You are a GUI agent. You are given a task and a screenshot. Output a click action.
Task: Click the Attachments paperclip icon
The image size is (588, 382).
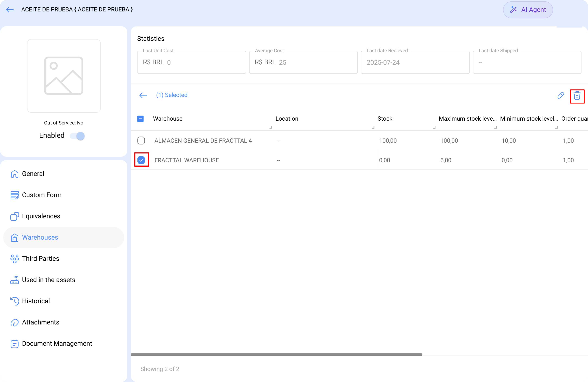point(14,322)
